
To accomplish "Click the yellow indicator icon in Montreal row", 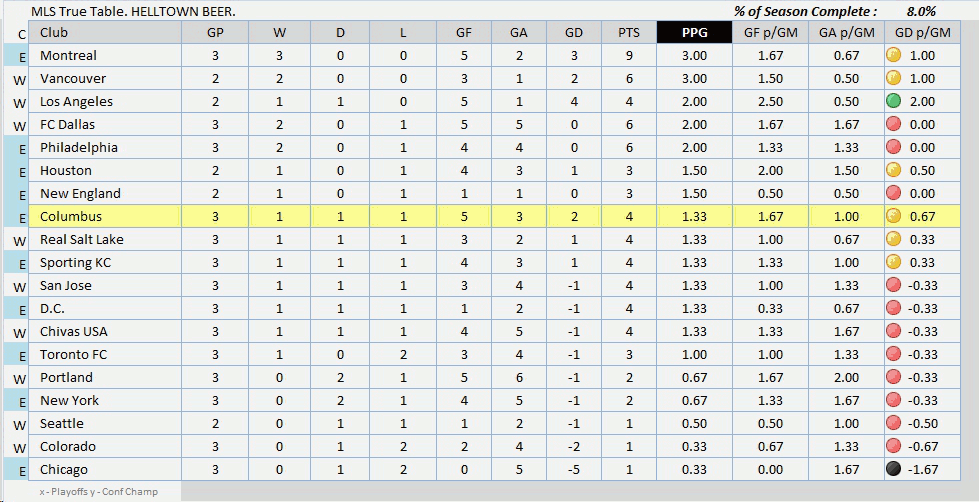I will tap(894, 56).
